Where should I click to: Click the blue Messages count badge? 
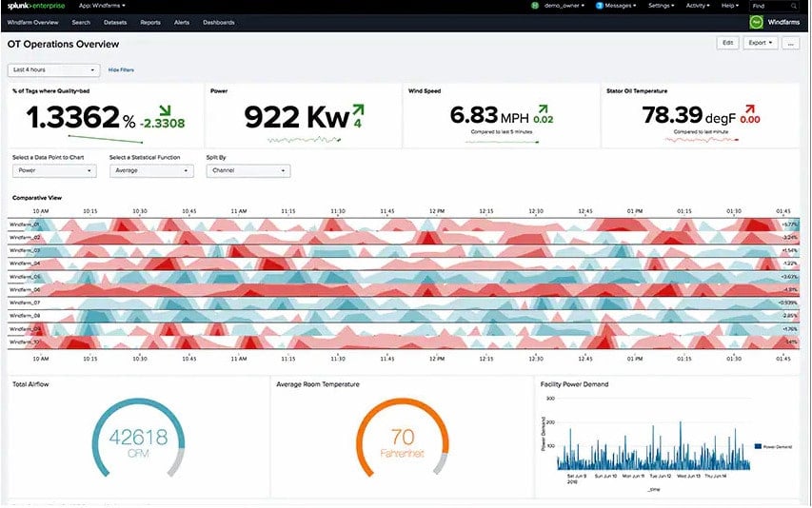599,6
